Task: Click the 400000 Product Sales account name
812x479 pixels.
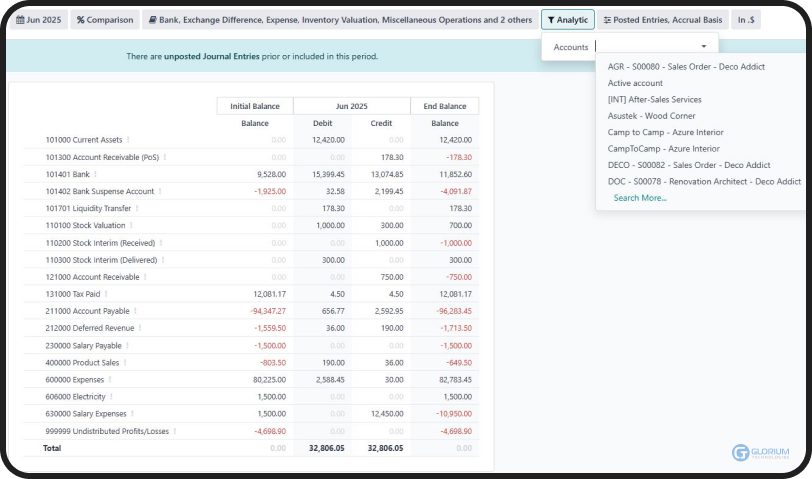Action: coord(82,362)
